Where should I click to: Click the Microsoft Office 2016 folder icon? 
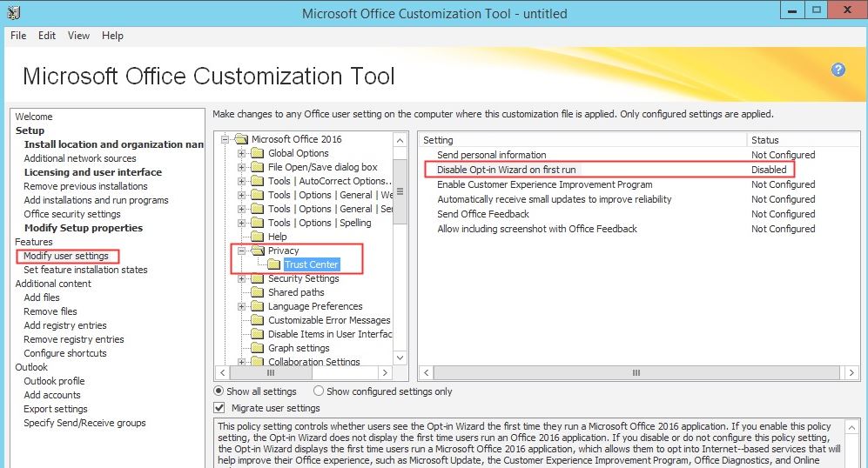point(241,139)
